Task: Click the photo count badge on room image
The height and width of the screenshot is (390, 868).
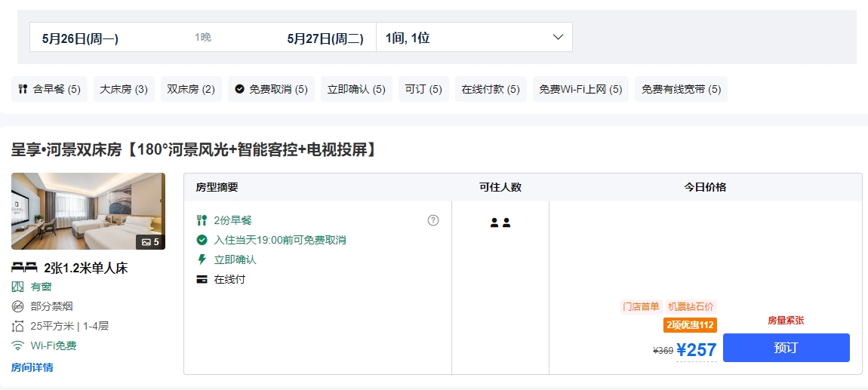Action: (148, 242)
